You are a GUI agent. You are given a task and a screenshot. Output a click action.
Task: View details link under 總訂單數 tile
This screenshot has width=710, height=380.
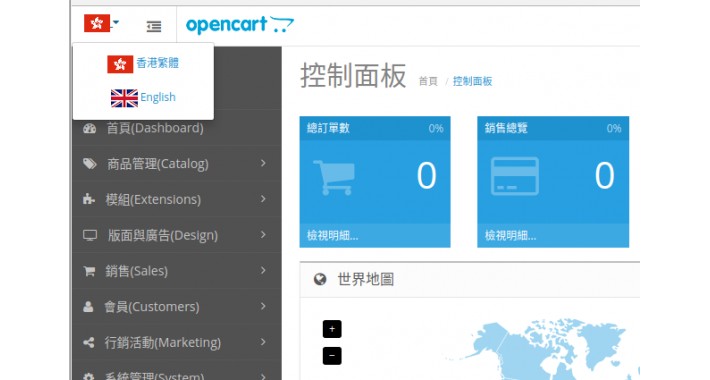tap(333, 236)
